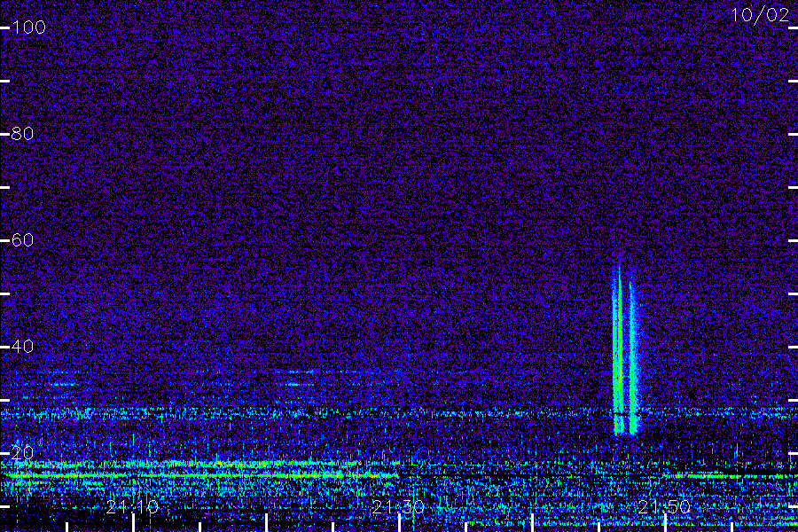Click the 10/02 date label
This screenshot has height=532, width=798.
coord(760,15)
